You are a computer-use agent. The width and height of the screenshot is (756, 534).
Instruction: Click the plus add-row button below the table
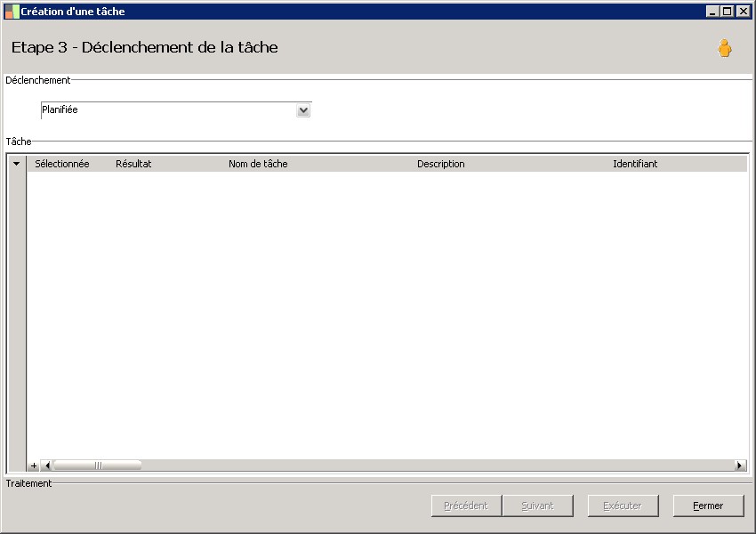coord(34,465)
